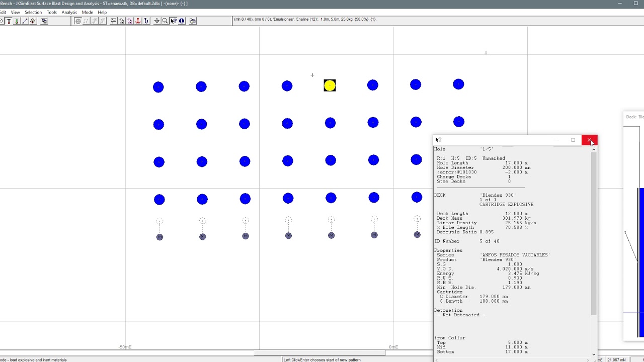
Task: Click the info window vertical scrollbar thumb
Action: click(594, 234)
